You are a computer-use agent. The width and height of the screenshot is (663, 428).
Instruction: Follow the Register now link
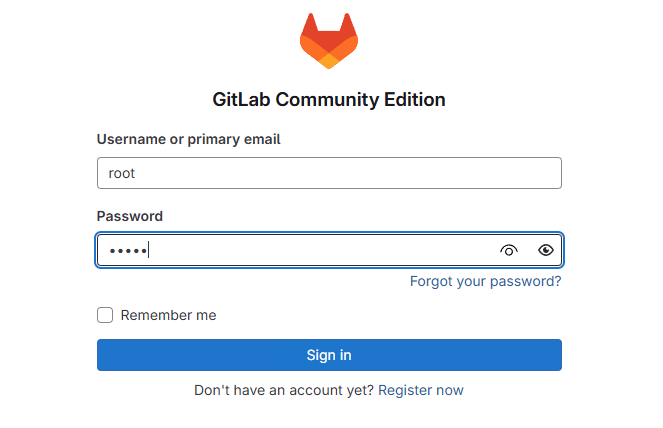[x=421, y=390]
